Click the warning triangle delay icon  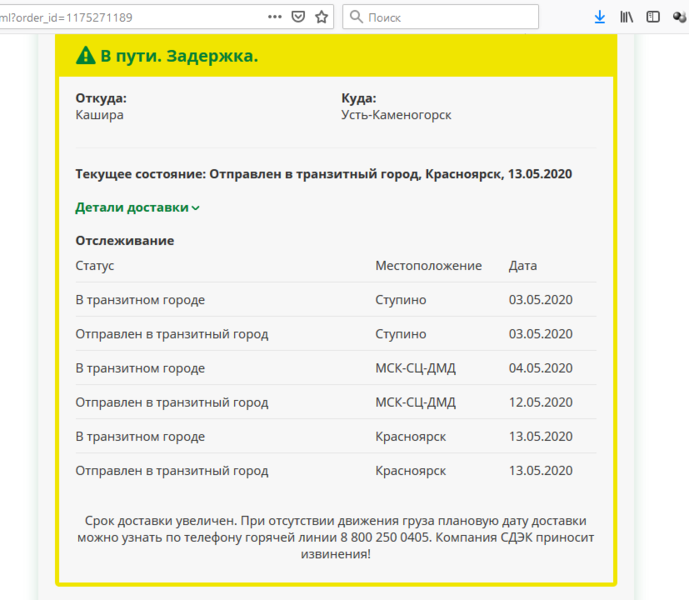point(86,56)
